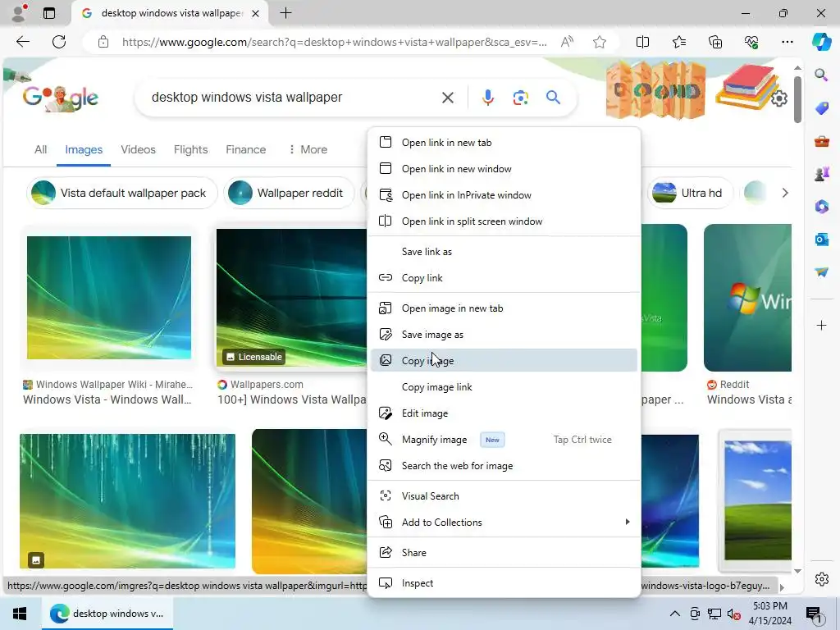840x630 pixels.
Task: Open the Wallpapers.com result link
Action: (x=292, y=392)
